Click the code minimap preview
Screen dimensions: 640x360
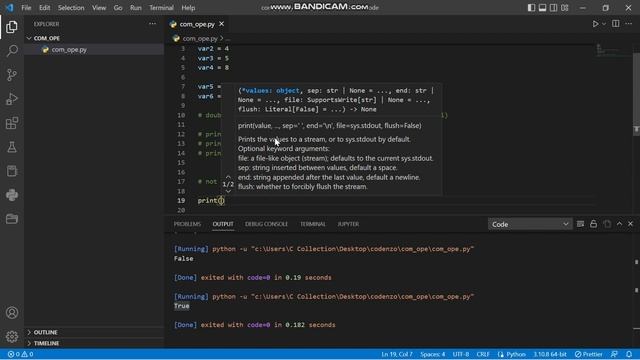pos(614,51)
